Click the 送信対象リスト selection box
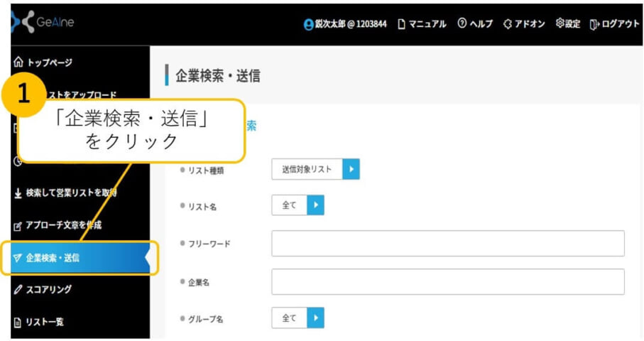Viewport: 644px width, 341px height. (307, 170)
